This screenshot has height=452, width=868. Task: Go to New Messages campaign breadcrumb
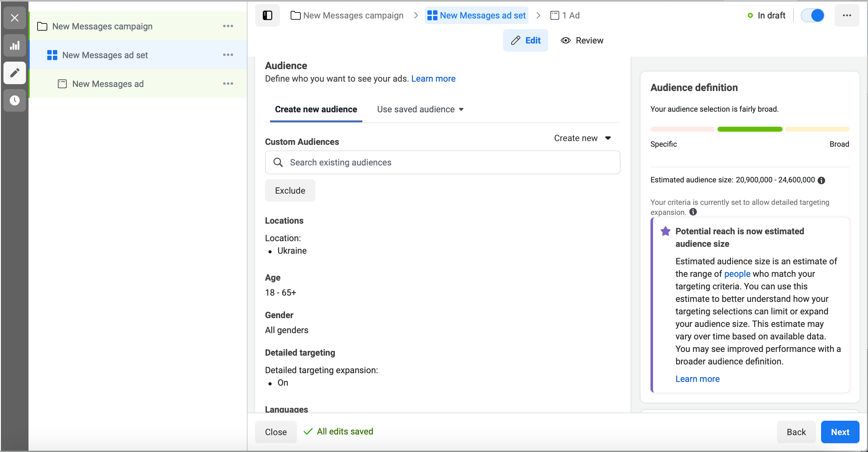(x=347, y=15)
